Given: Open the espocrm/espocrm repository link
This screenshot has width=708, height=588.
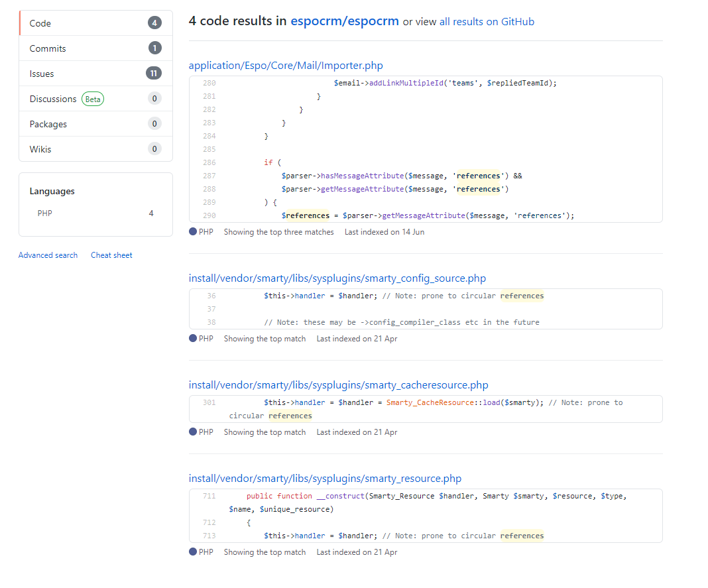Looking at the screenshot, I should tap(345, 21).
